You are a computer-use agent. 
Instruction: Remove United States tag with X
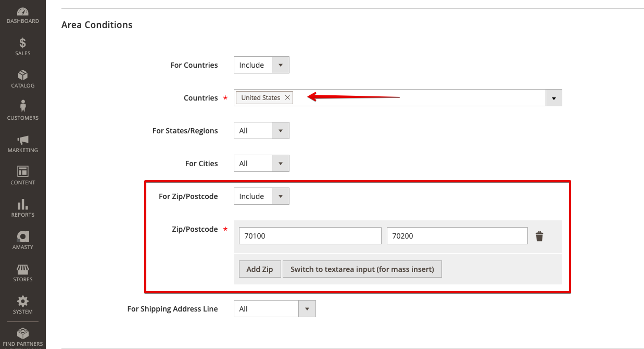tap(287, 97)
